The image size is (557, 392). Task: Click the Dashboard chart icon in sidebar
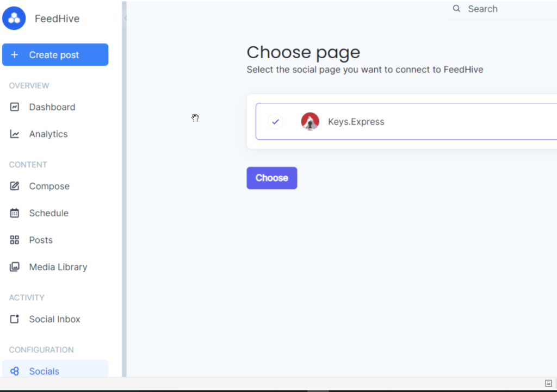coord(15,107)
